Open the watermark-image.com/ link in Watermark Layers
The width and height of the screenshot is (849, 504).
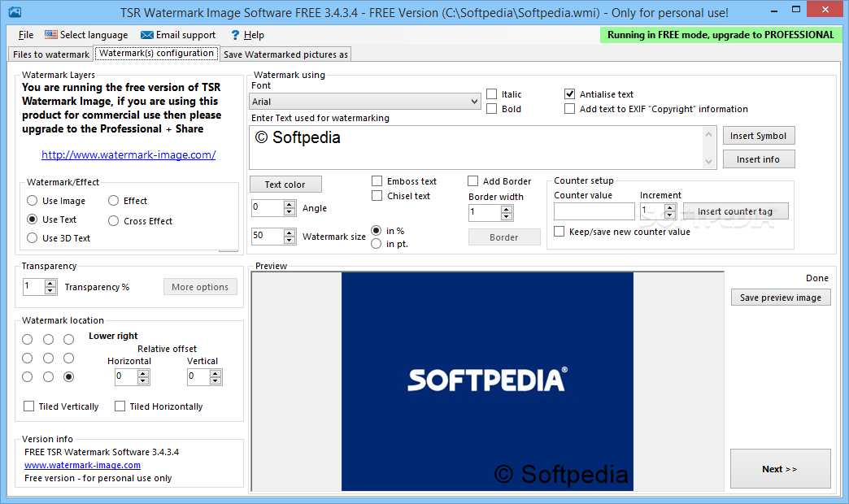[128, 154]
